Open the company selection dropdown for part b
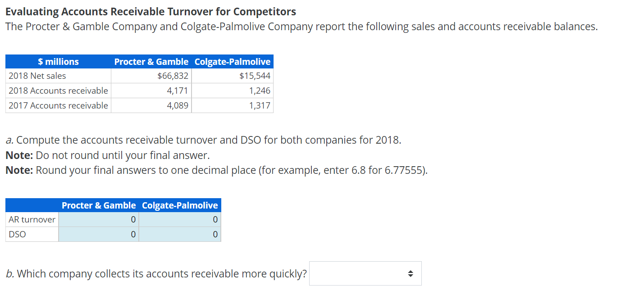 [365, 273]
